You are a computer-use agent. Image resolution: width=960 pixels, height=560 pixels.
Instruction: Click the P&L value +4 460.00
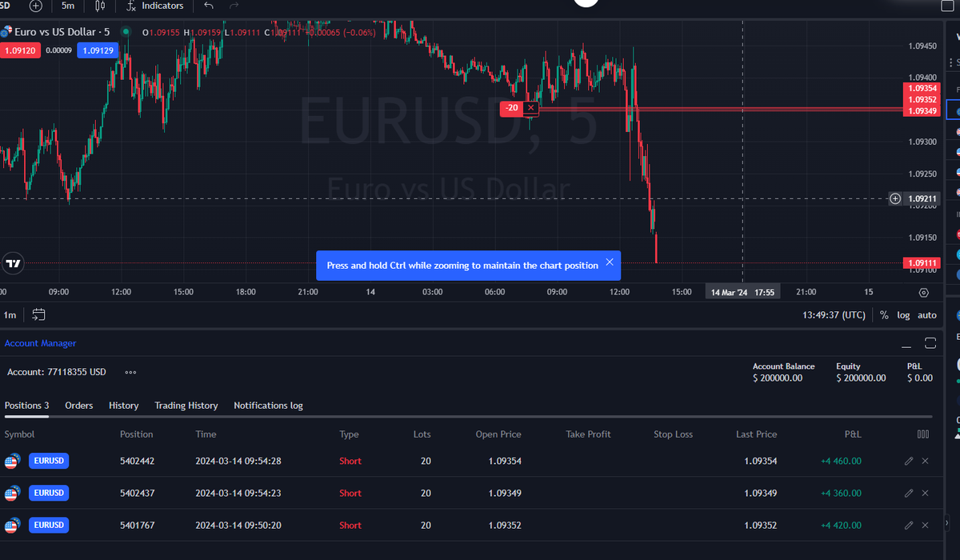(x=841, y=461)
